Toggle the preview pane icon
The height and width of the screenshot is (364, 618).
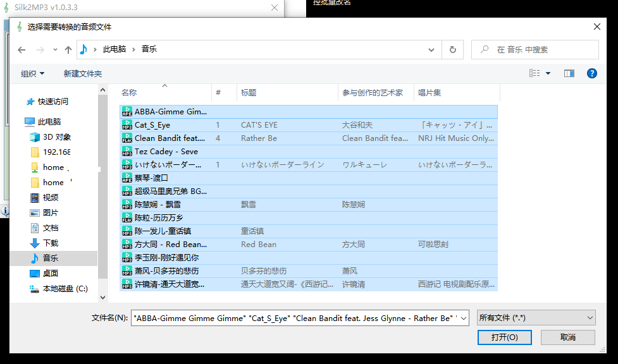[569, 73]
